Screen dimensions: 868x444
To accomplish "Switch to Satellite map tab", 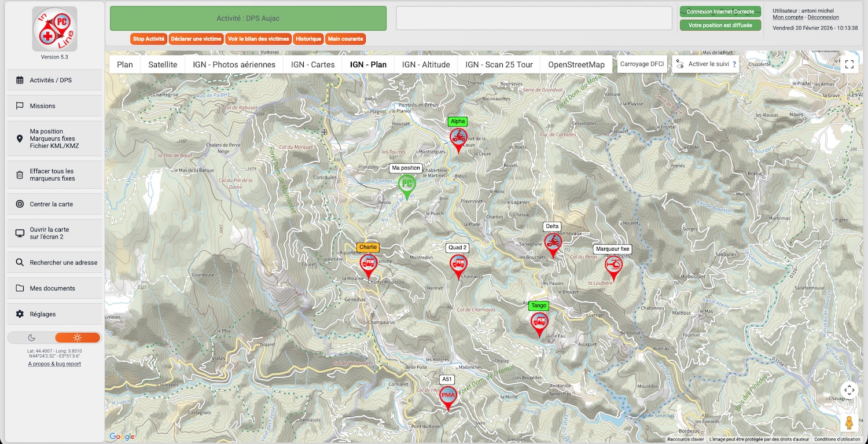I will pos(163,64).
